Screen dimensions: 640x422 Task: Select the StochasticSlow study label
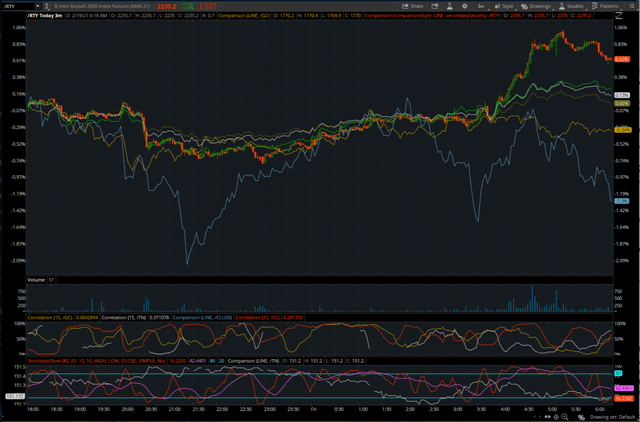tap(96, 361)
